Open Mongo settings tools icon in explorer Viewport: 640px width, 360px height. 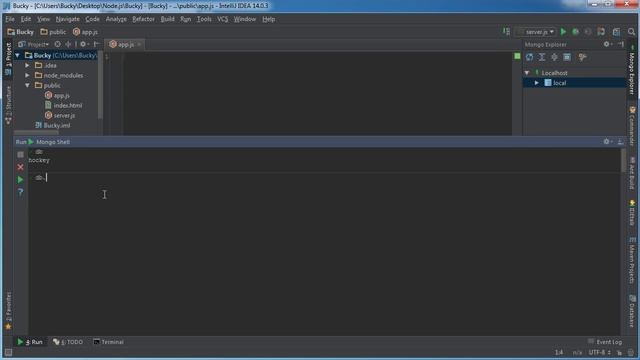[582, 57]
